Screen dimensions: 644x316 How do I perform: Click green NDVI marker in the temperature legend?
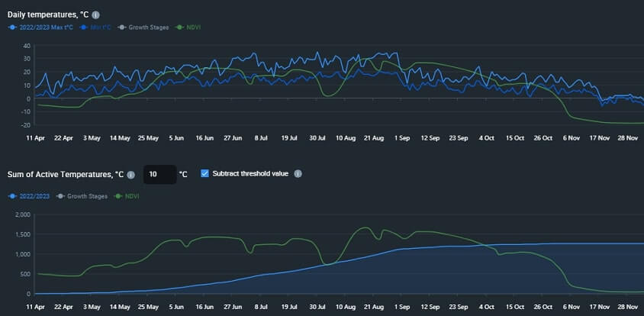click(x=179, y=27)
